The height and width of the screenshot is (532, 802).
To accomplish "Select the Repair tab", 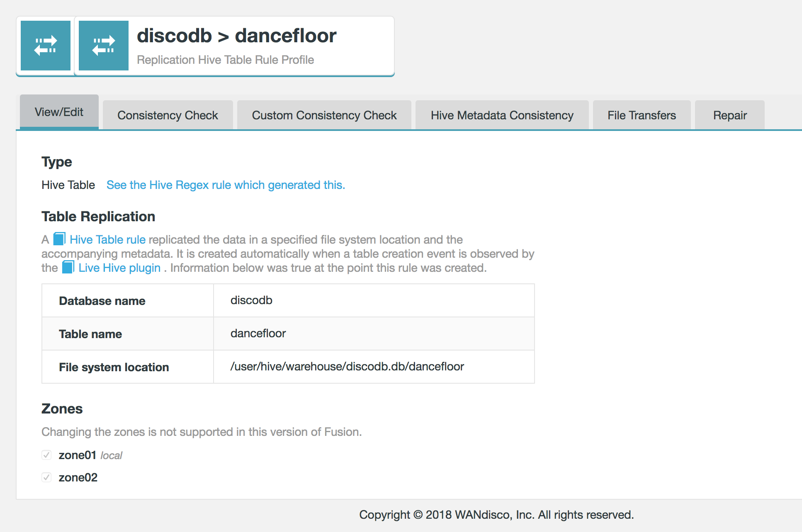I will [x=730, y=115].
